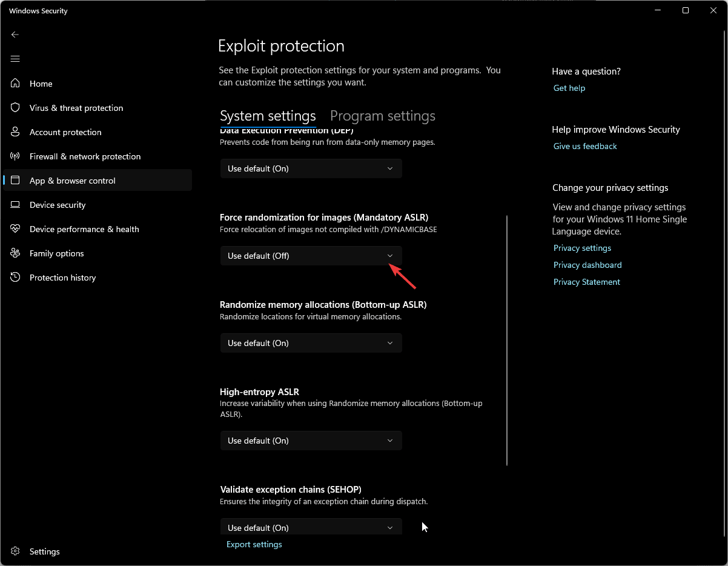Screen dimensions: 728x566
Task: Open Firewall & network protection icon
Action: tap(16, 156)
